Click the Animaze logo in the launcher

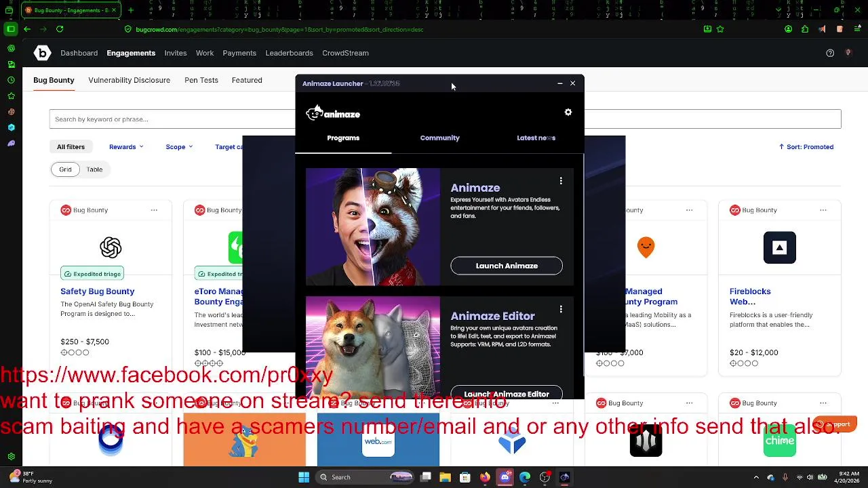(333, 113)
